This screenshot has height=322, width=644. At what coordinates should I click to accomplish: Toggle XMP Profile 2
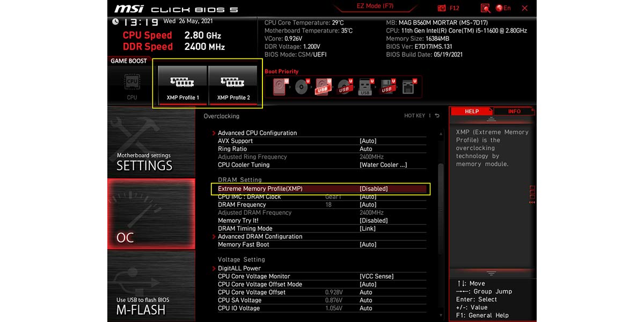pyautogui.click(x=233, y=85)
